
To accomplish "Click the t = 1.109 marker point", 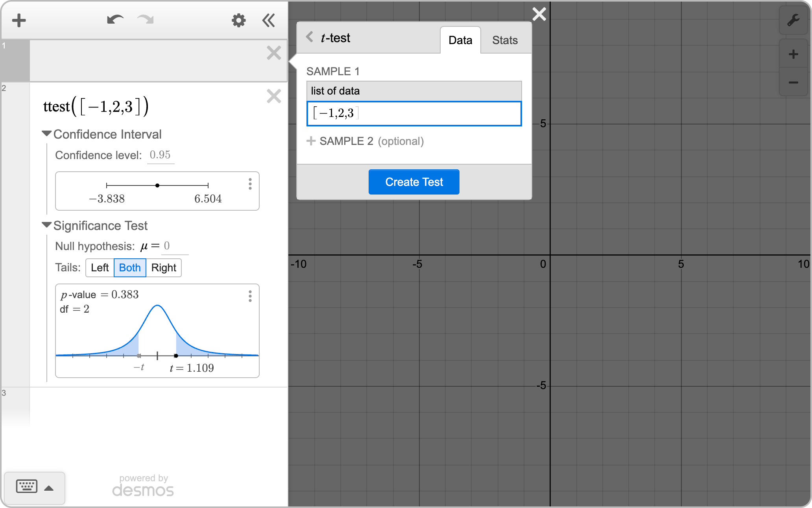I will pos(176,356).
